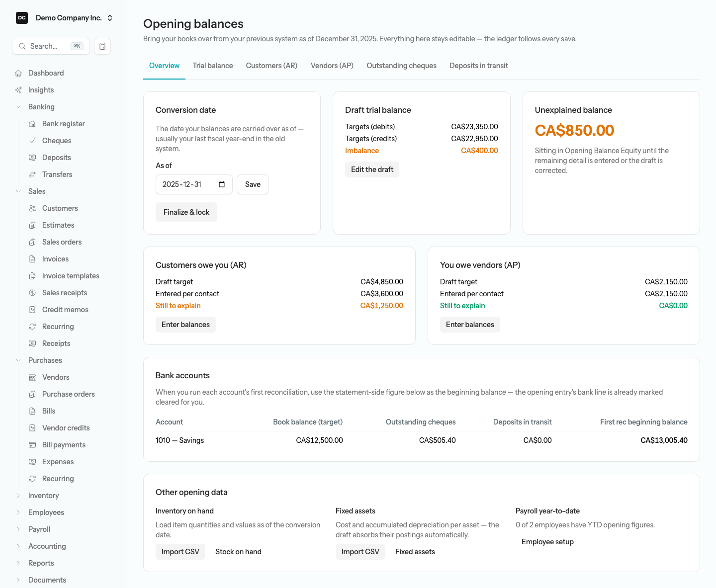Click Import CSV under Fixed assets
The width and height of the screenshot is (716, 588).
pos(360,552)
